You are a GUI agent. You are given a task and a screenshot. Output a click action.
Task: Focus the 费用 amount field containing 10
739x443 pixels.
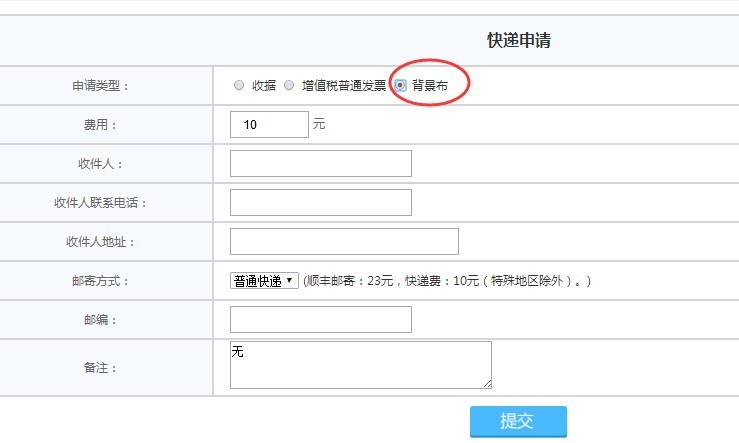coord(268,125)
